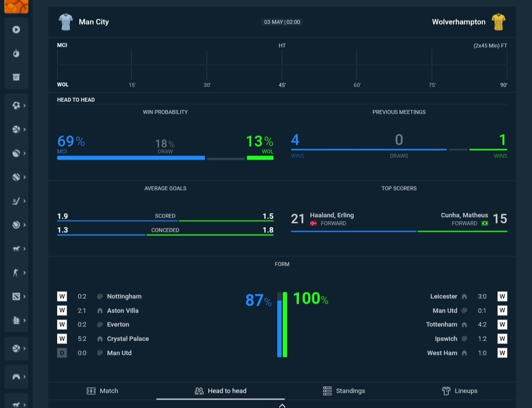Screen dimensions: 532x408
Task: Click the Man City team name
Action: tap(94, 22)
